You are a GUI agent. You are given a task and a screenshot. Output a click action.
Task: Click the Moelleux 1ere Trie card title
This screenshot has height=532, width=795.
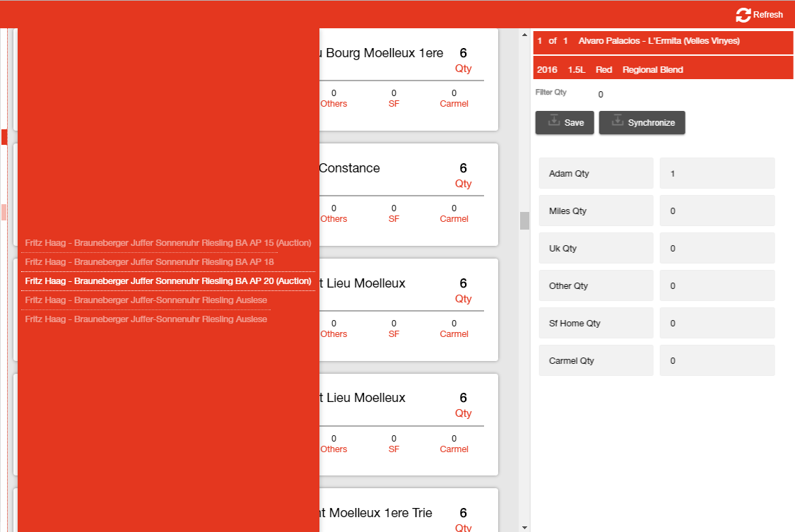(376, 513)
